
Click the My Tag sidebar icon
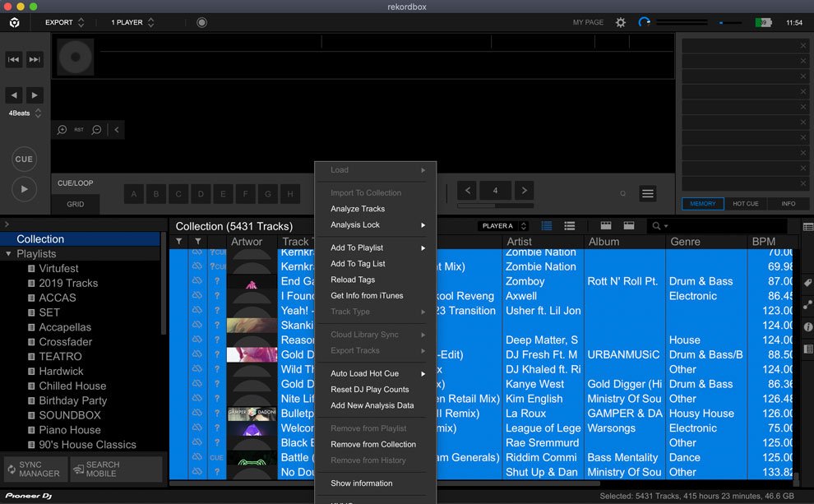(809, 282)
